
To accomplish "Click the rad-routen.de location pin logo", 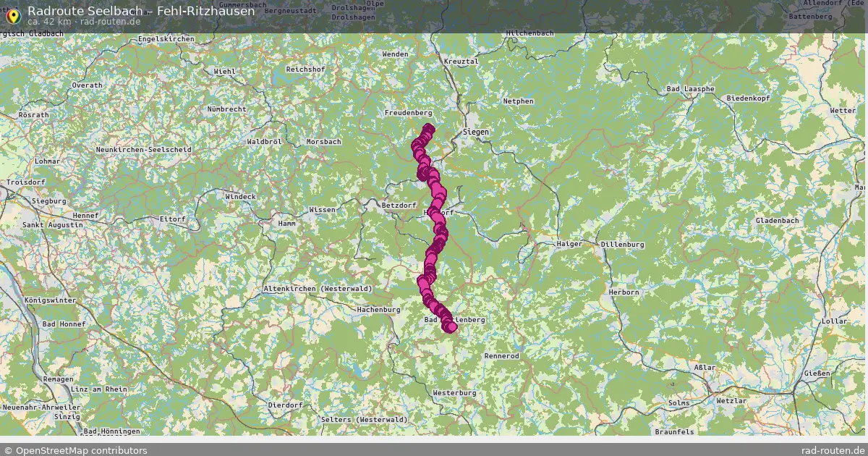I will pyautogui.click(x=12, y=15).
